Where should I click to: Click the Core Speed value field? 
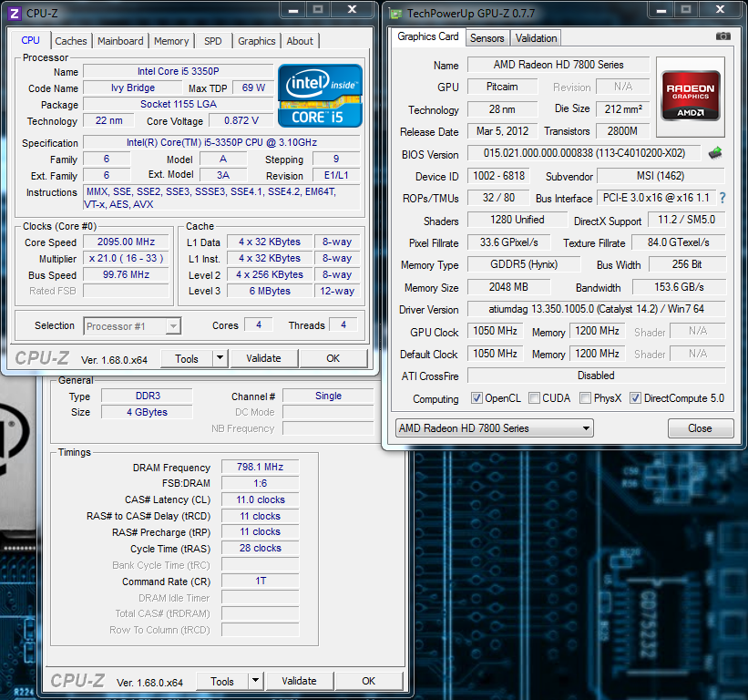127,242
